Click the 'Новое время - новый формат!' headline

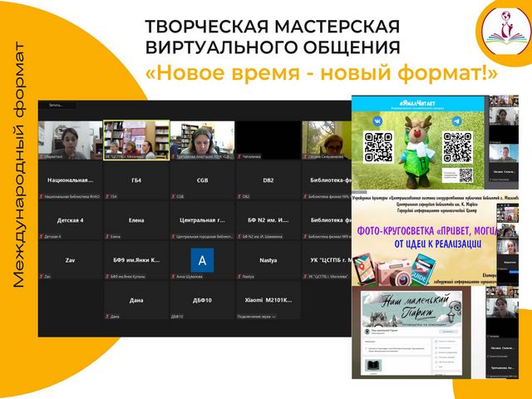(x=322, y=73)
